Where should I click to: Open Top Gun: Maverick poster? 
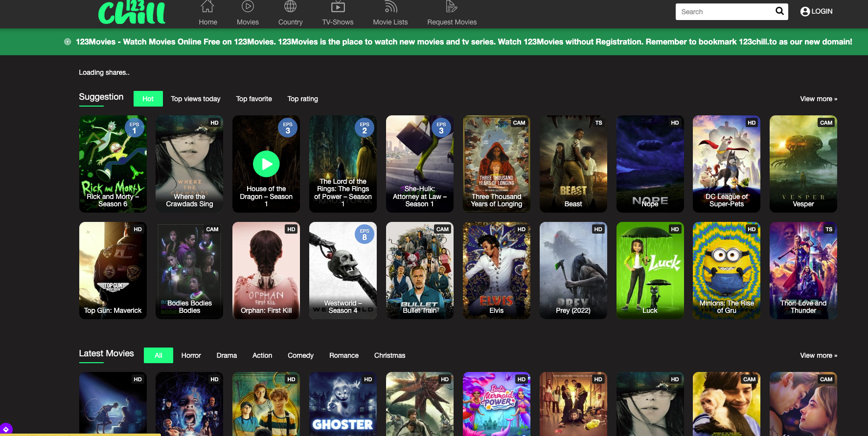(x=113, y=270)
